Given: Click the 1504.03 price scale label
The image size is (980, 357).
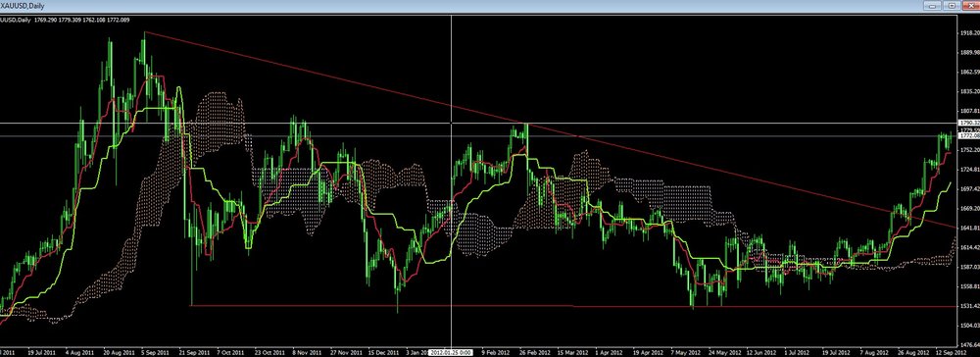Looking at the screenshot, I should click(969, 325).
